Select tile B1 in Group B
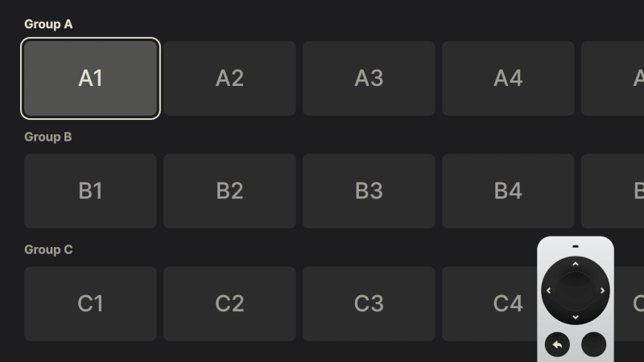Viewport: 644px width, 362px height. coord(91,191)
